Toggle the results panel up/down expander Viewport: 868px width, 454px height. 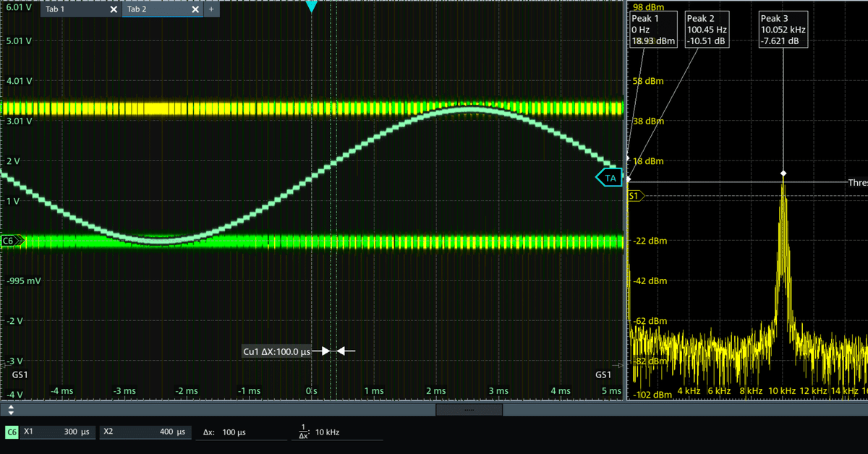point(11,410)
